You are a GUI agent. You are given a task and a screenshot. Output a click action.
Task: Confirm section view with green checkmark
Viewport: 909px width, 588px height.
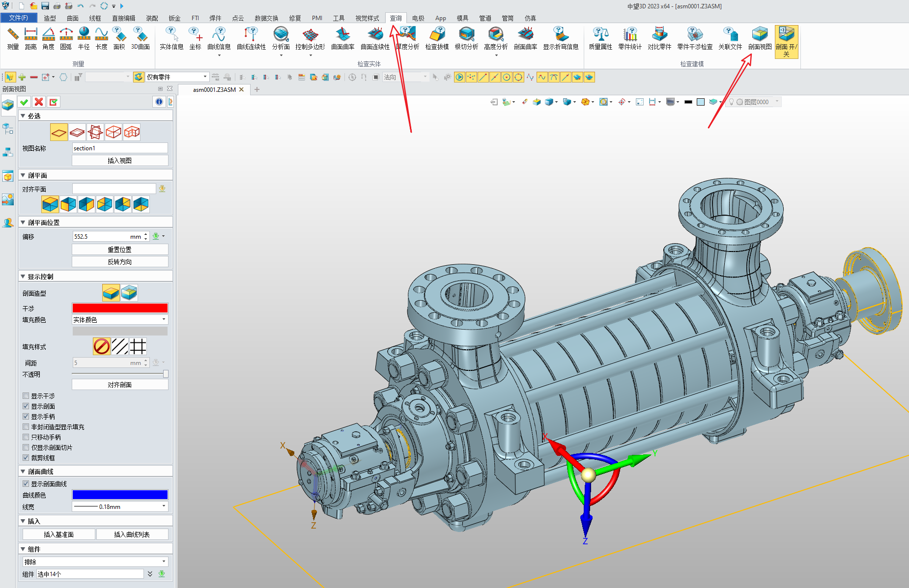[24, 102]
